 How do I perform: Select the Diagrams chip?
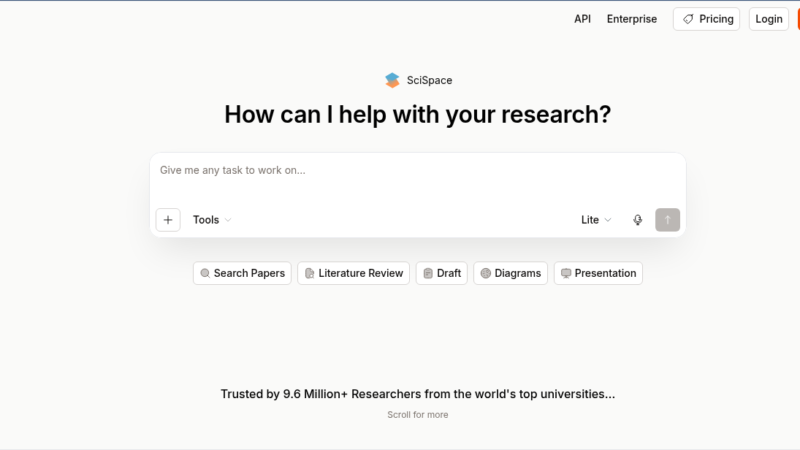click(x=511, y=273)
